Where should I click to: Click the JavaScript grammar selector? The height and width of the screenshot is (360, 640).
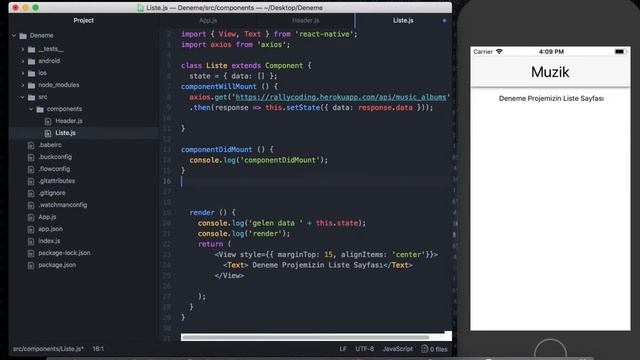(x=398, y=349)
